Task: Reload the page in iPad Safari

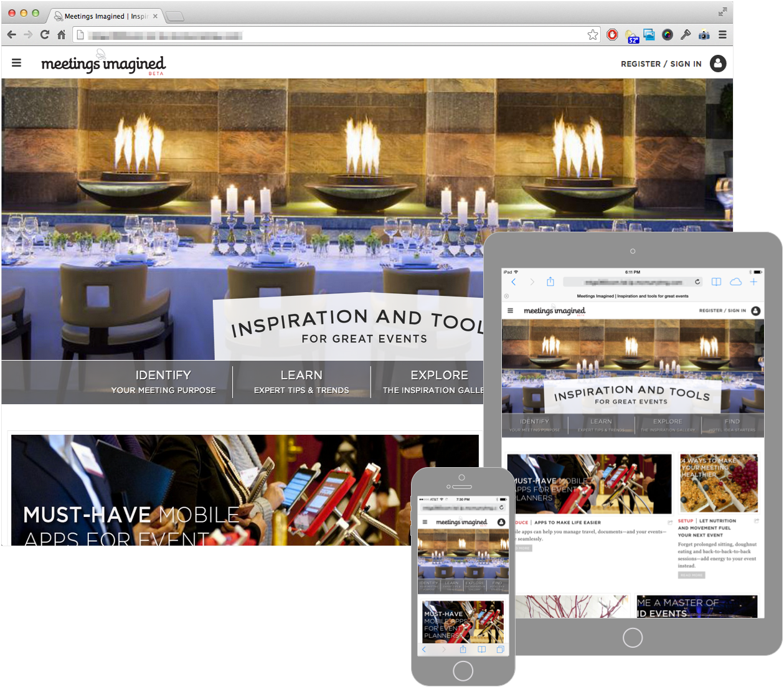Action: (697, 282)
